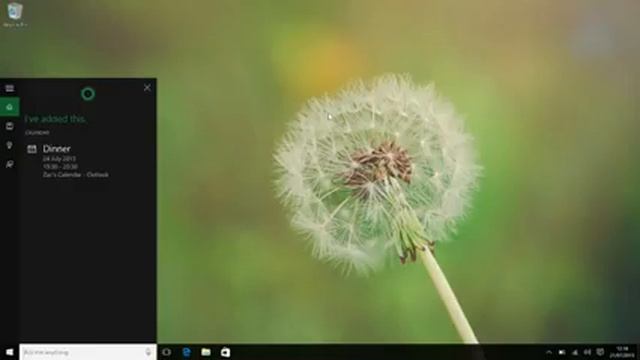Open the Cortana Feedback sidebar icon
The image size is (640, 360).
(9, 164)
